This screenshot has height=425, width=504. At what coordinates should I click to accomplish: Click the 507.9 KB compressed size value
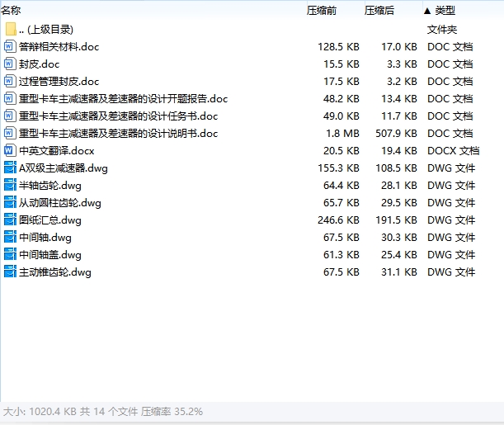point(396,134)
